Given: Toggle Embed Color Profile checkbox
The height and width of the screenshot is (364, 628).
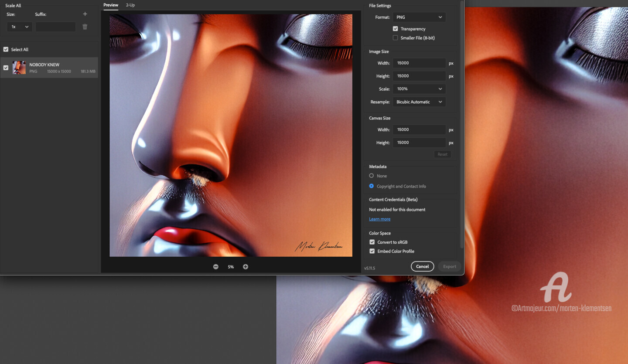Looking at the screenshot, I should tap(372, 251).
